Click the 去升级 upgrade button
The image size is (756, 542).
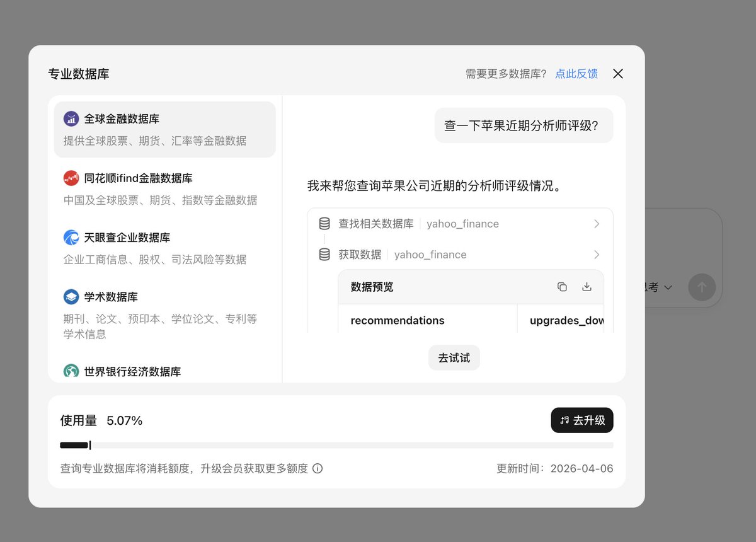[582, 420]
